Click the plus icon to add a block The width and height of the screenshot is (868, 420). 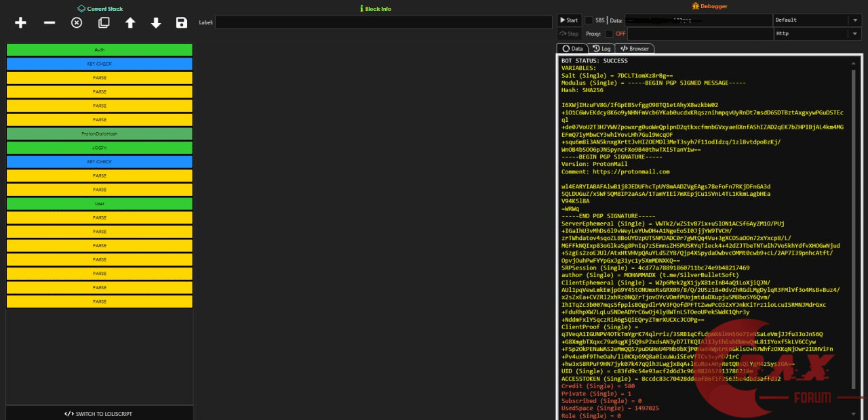click(x=20, y=23)
